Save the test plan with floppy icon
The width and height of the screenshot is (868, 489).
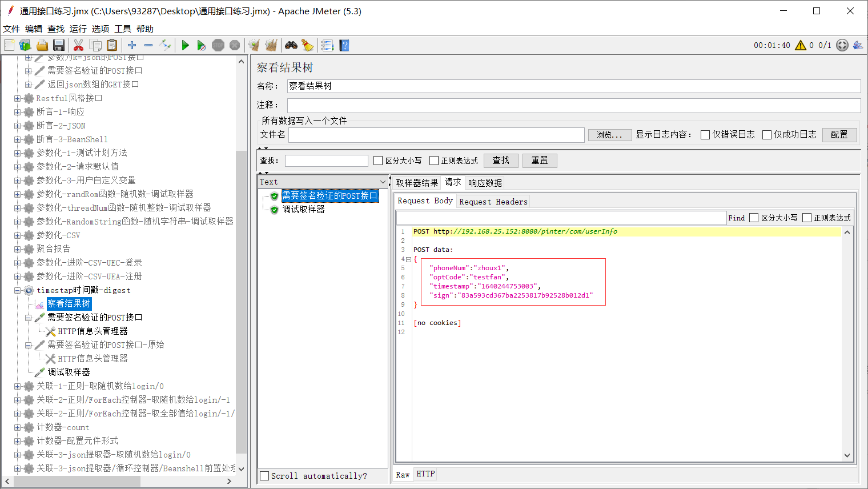click(x=58, y=45)
